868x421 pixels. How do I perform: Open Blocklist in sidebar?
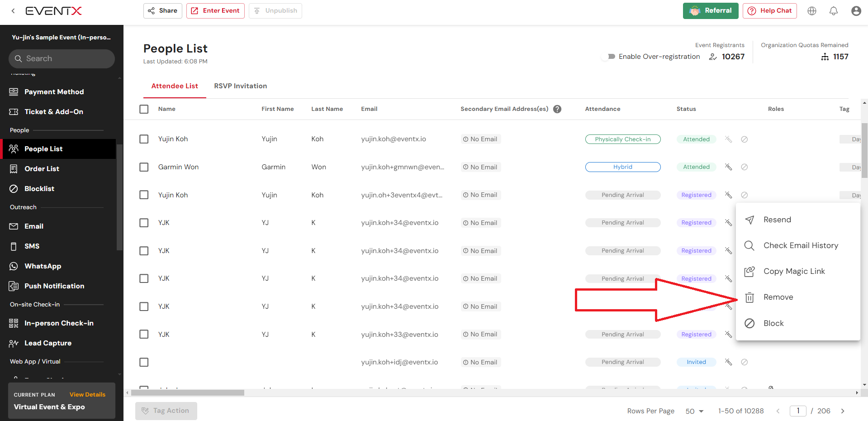(x=58, y=189)
